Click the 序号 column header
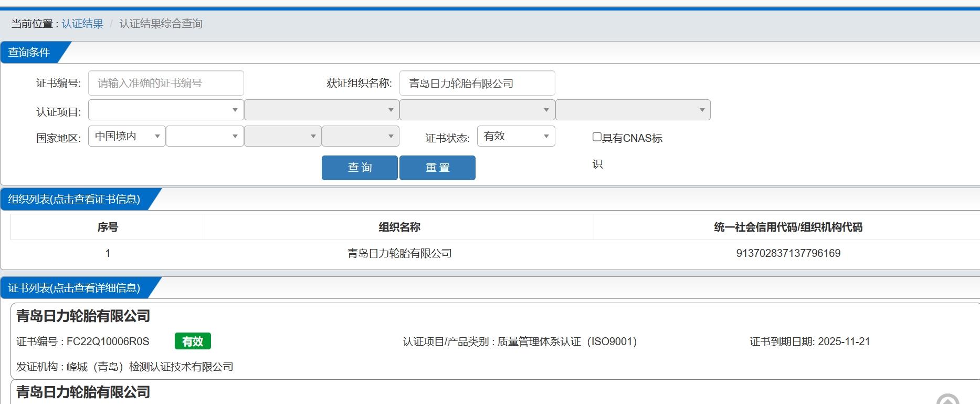 [x=108, y=227]
